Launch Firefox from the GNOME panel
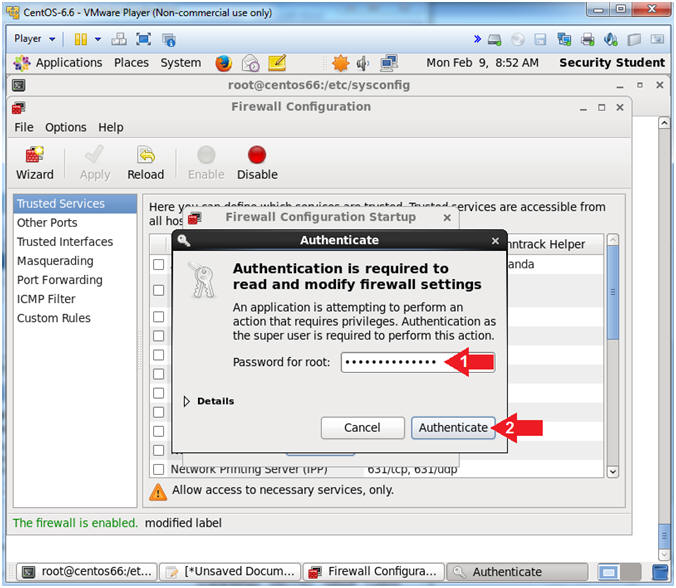Image resolution: width=676 pixels, height=588 pixels. click(223, 63)
